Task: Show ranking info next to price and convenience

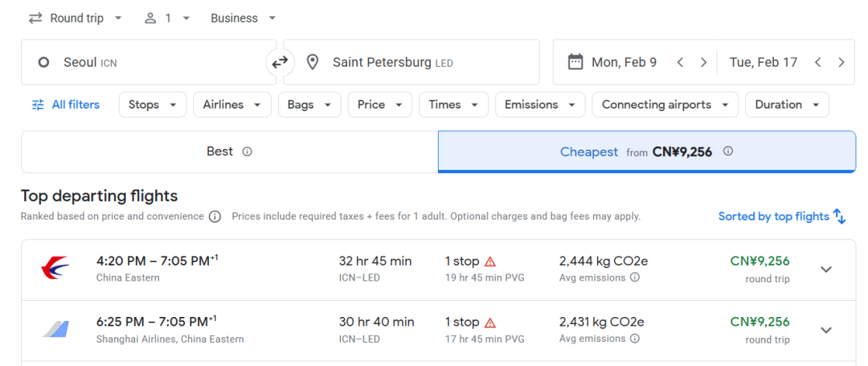Action: pos(215,216)
